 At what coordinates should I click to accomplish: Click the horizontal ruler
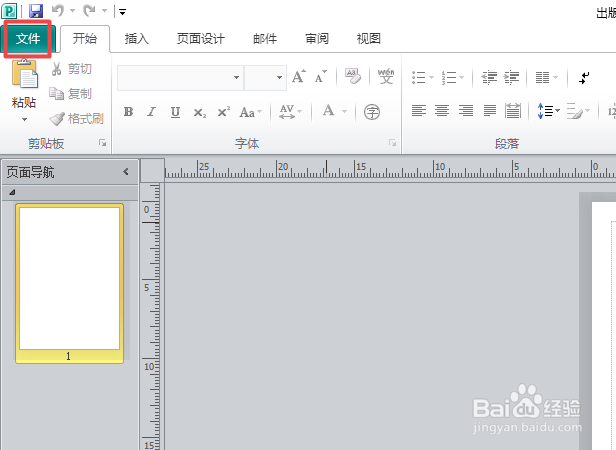pos(390,169)
